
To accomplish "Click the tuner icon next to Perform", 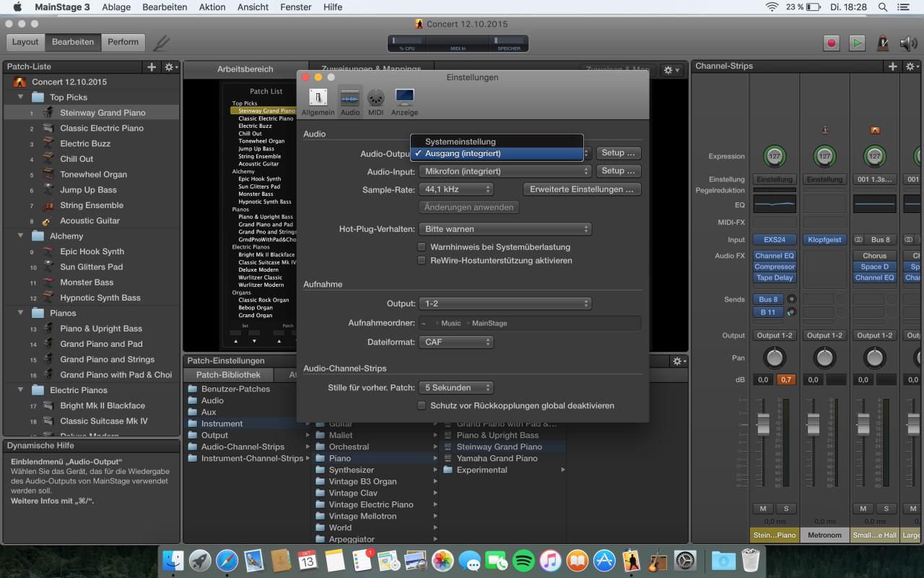I will pos(162,43).
